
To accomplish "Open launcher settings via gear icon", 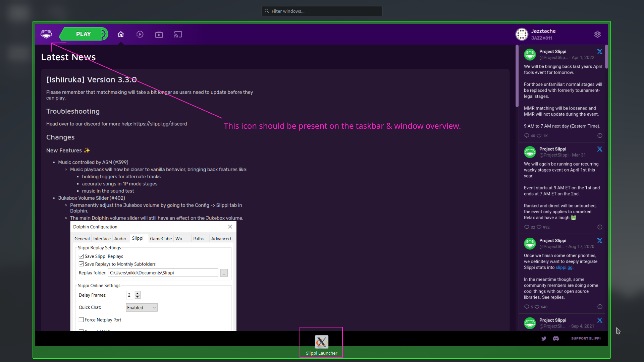I will coord(598,34).
